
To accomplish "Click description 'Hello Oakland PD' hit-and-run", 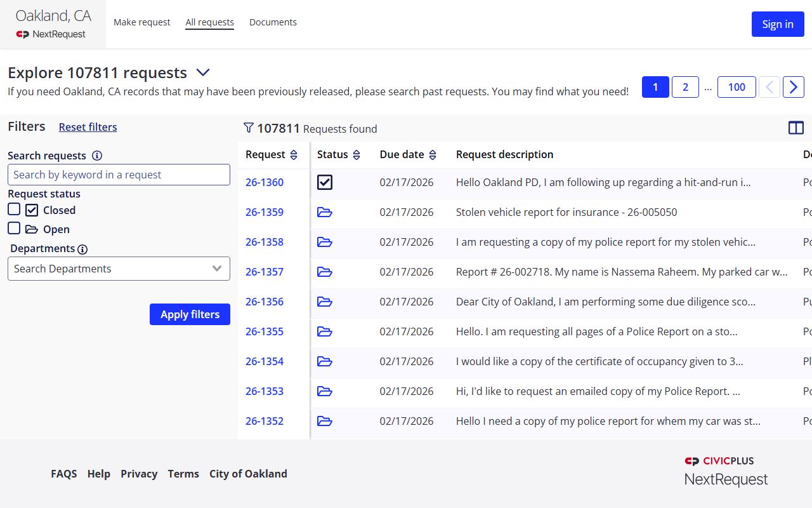I will [603, 182].
